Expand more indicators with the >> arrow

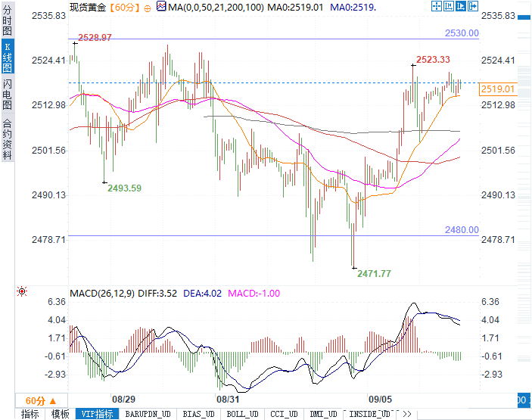point(407,414)
